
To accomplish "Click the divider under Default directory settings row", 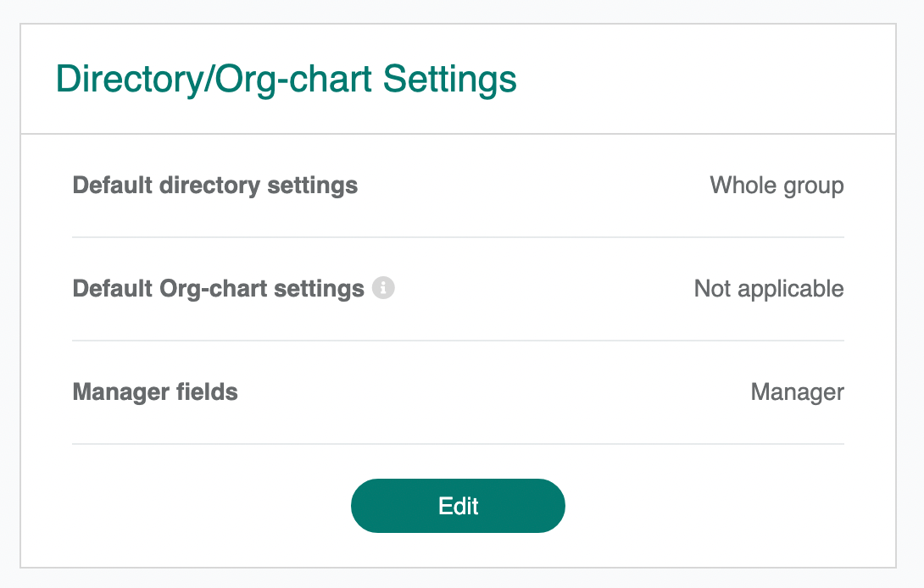I will point(458,237).
